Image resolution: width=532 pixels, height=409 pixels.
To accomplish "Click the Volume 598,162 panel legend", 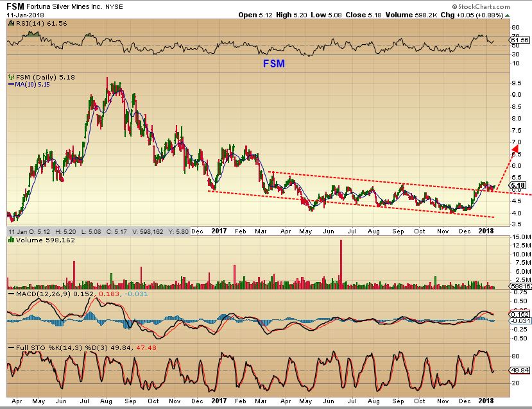I will coord(45,240).
